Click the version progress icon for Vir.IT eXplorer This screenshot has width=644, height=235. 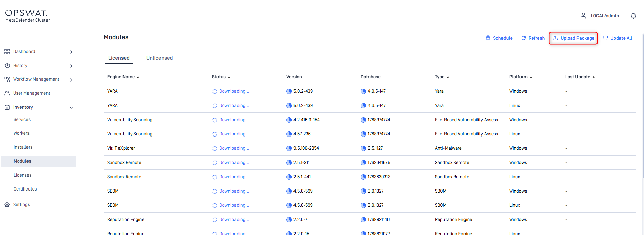point(289,148)
